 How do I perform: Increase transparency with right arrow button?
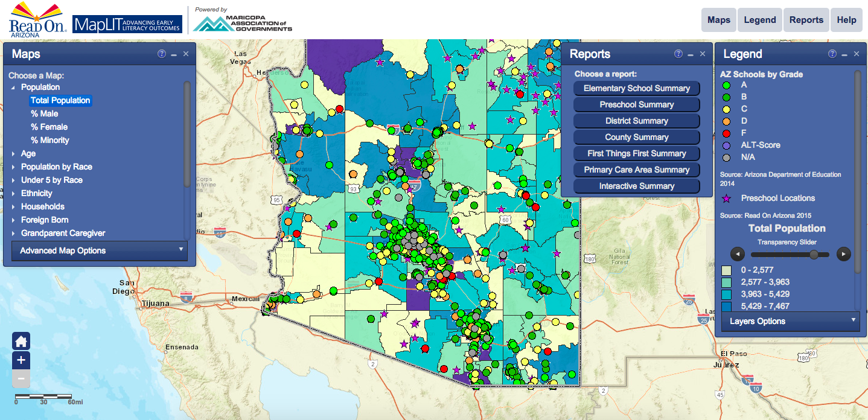pyautogui.click(x=844, y=254)
